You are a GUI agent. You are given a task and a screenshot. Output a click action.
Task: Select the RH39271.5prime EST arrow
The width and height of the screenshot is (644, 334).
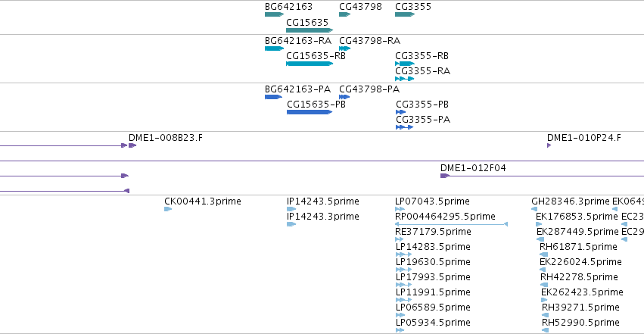(x=546, y=315)
